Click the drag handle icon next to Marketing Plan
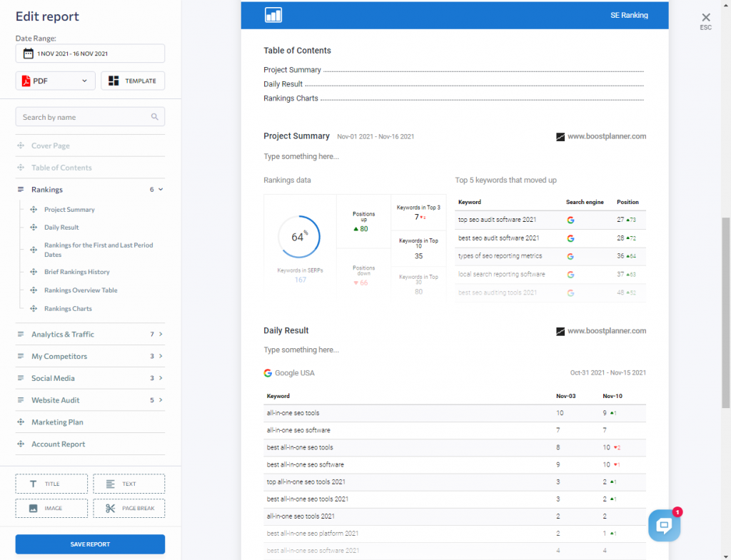 click(x=21, y=422)
